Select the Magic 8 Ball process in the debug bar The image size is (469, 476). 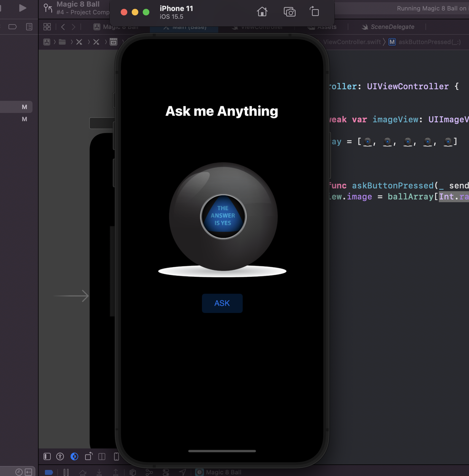coord(219,472)
